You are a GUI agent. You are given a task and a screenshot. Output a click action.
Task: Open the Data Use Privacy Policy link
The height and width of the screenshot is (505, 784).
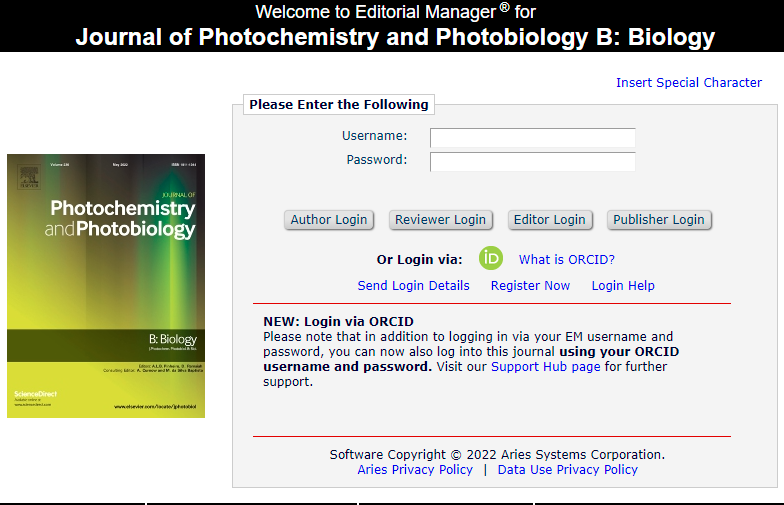(x=567, y=470)
